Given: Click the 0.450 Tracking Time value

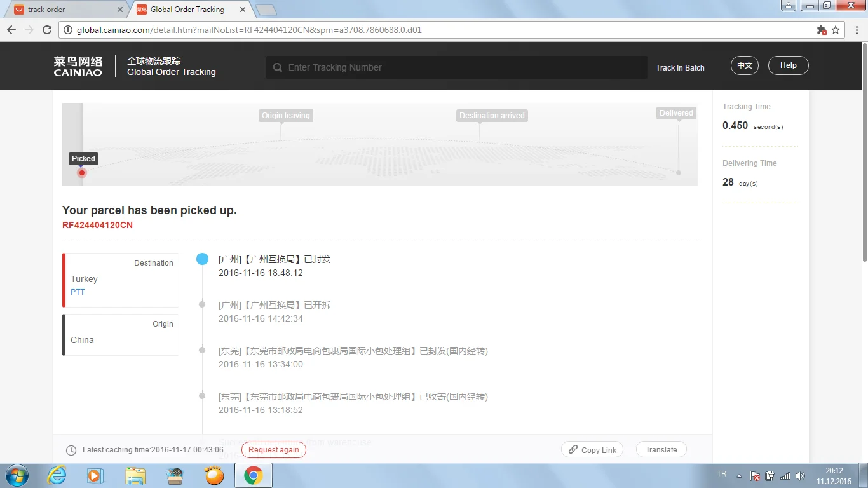Looking at the screenshot, I should [x=735, y=126].
